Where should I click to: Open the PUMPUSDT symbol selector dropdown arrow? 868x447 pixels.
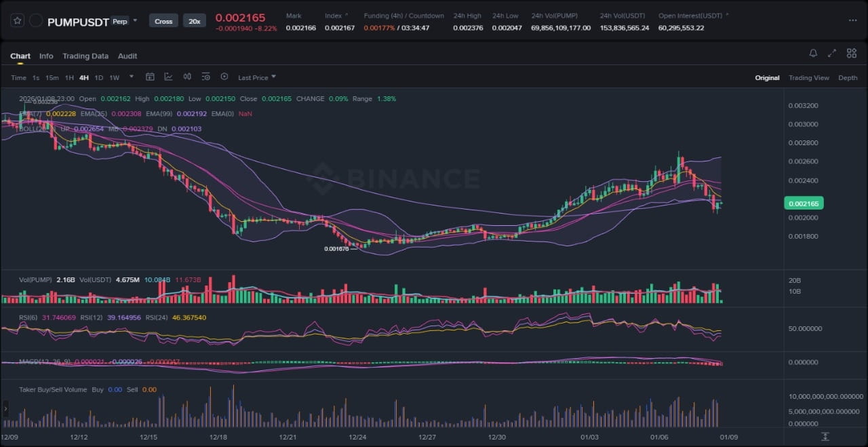[x=135, y=20]
